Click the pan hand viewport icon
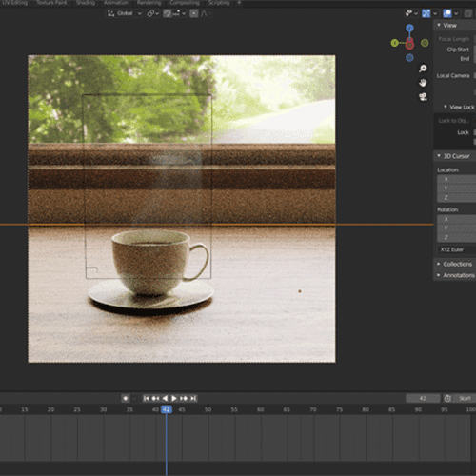 point(423,83)
